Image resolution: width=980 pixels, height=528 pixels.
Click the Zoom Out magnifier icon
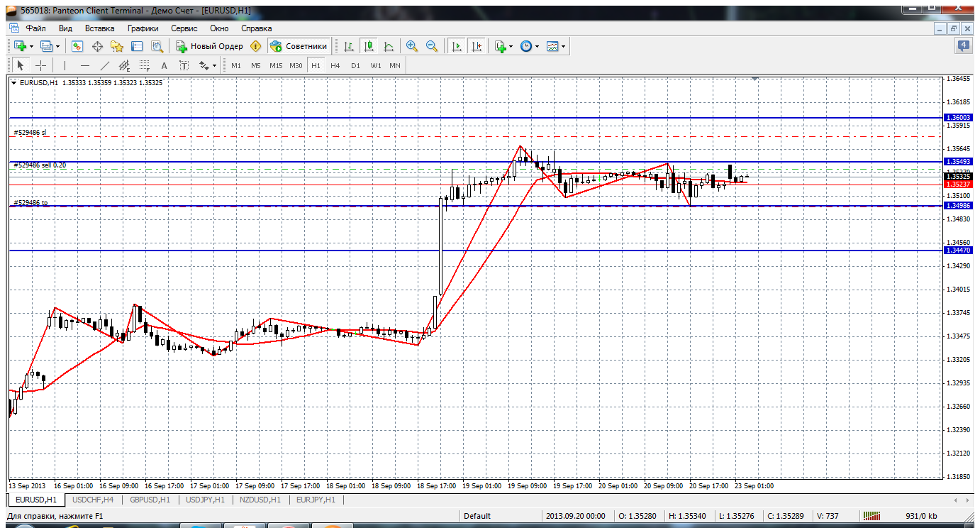click(x=431, y=46)
